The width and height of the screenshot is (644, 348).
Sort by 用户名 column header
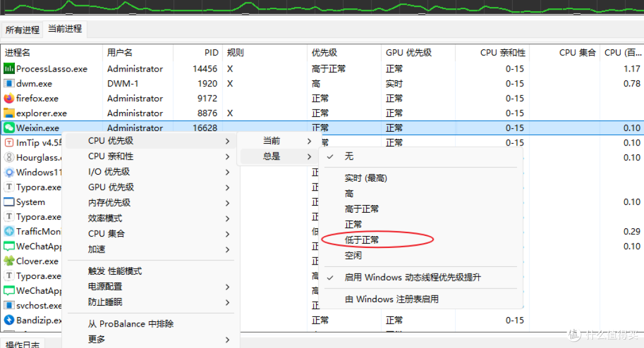coord(138,52)
